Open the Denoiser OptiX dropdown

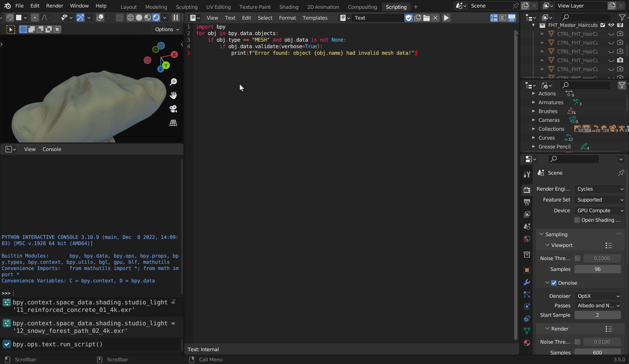tap(598, 296)
